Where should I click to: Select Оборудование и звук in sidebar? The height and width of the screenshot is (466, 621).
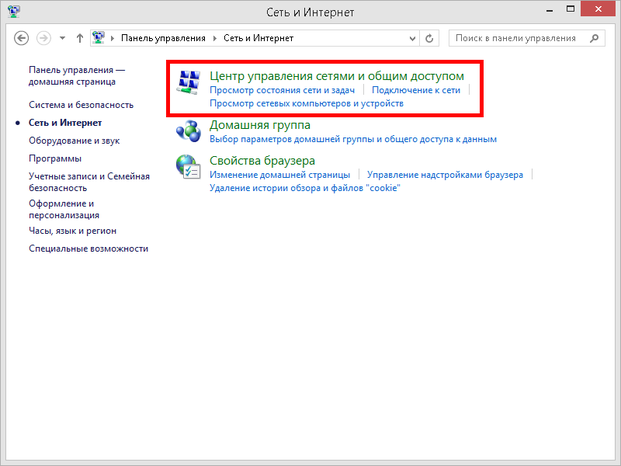pyautogui.click(x=74, y=141)
